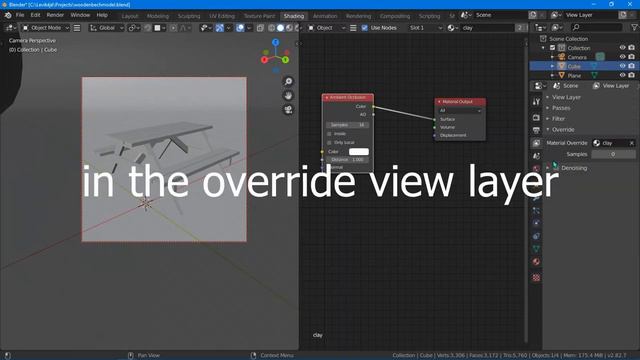Toggle Only Local checkbox on AO node
640x360 pixels.
(x=329, y=142)
